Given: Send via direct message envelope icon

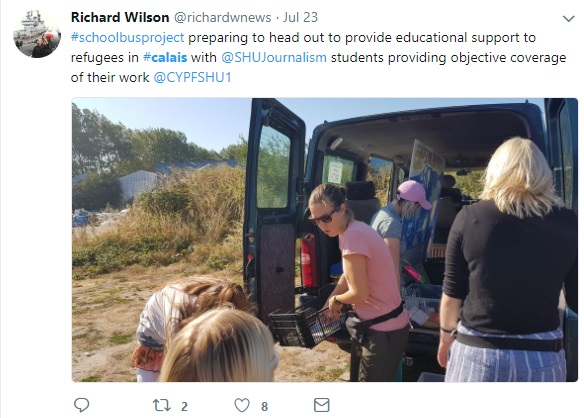Looking at the screenshot, I should (x=321, y=405).
